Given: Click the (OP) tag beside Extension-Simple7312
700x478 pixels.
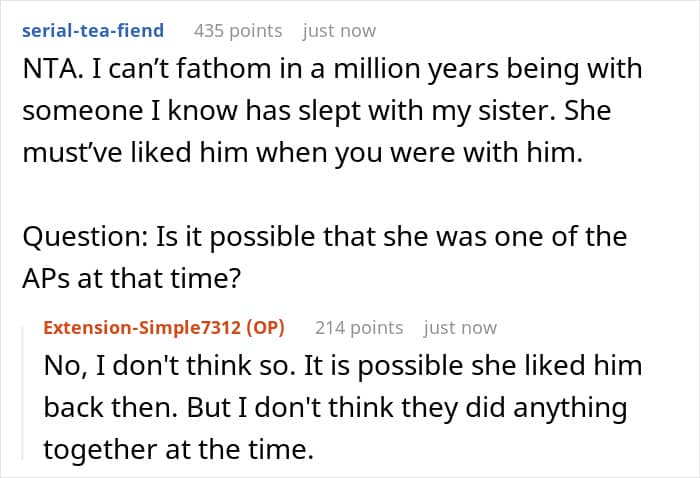Looking at the screenshot, I should click(x=265, y=328).
